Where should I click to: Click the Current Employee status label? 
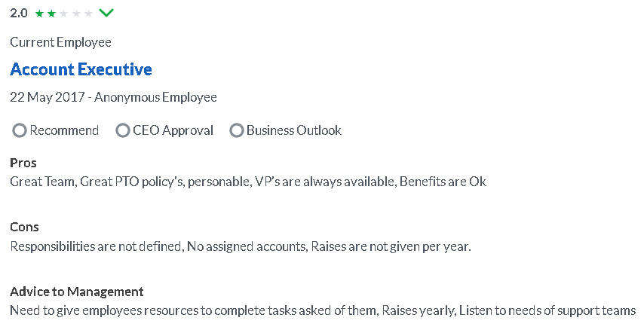pyautogui.click(x=61, y=42)
